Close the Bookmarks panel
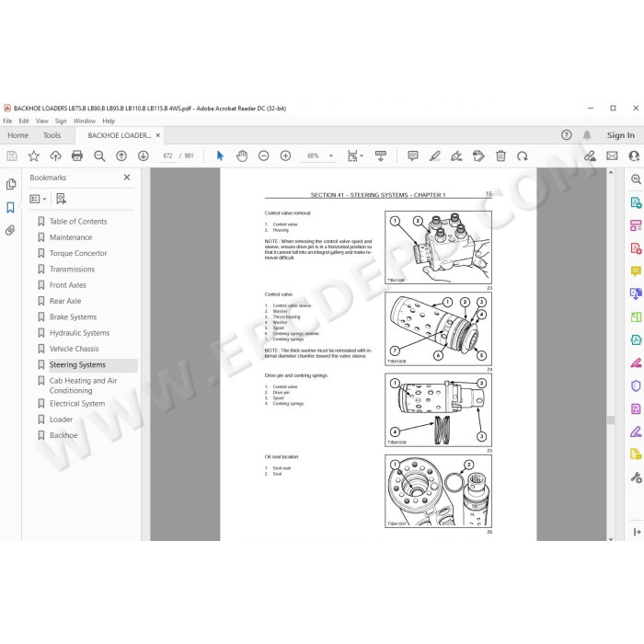Image resolution: width=644 pixels, height=644 pixels. coord(127,178)
